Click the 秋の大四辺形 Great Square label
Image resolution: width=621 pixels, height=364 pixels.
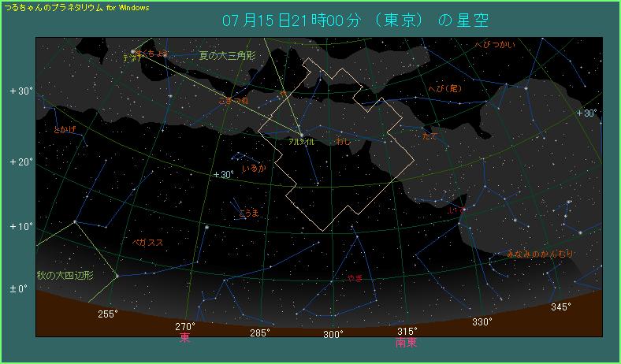pyautogui.click(x=65, y=275)
